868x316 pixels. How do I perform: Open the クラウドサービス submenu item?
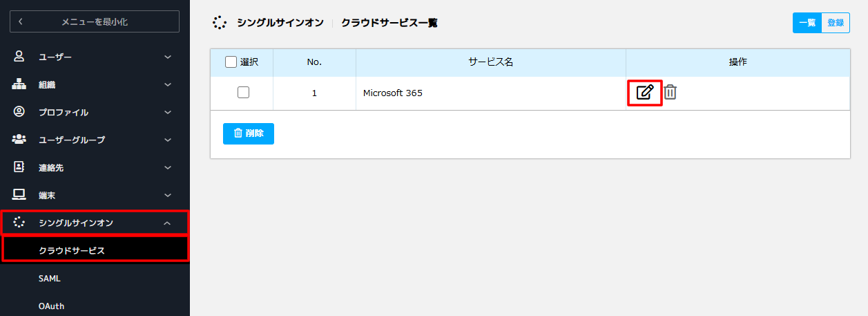point(95,250)
